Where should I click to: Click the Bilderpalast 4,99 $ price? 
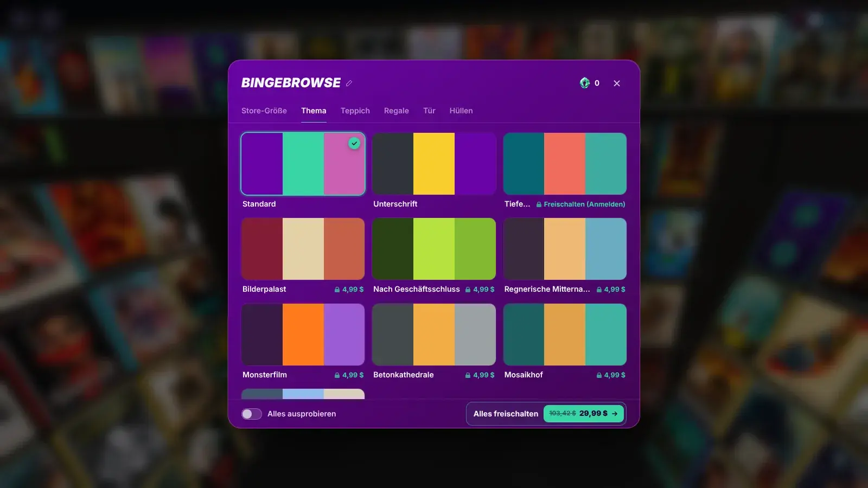349,290
